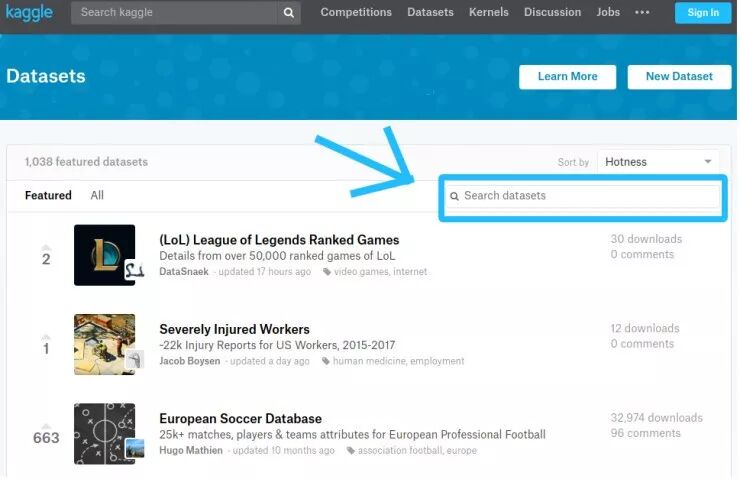
Task: Upvote the European Soccer Database dataset
Action: click(46, 426)
